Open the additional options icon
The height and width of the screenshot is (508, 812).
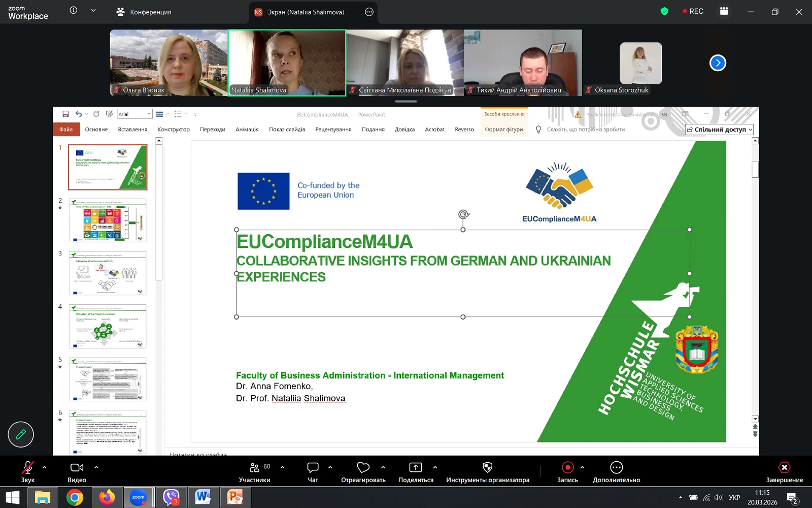[616, 468]
